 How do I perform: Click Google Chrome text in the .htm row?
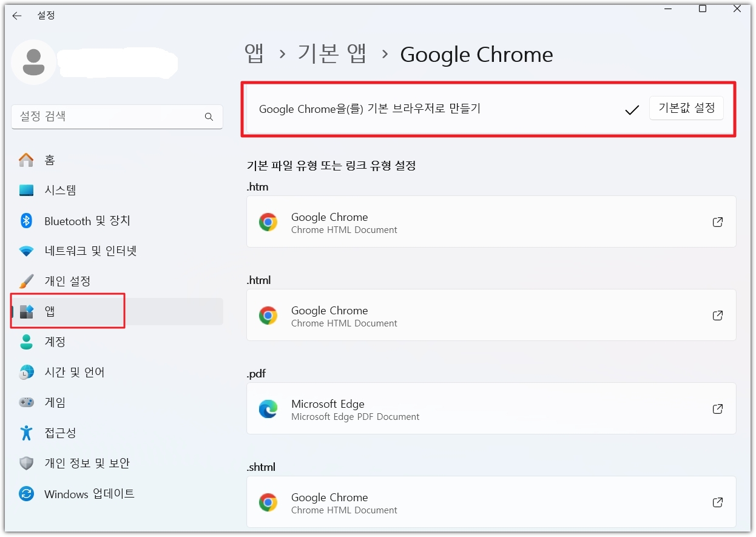[x=329, y=217]
